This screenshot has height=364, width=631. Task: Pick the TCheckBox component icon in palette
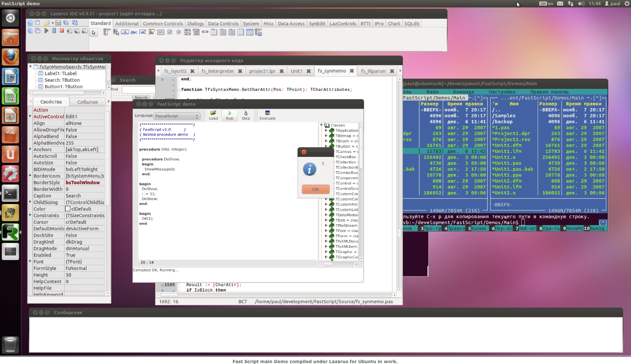170,32
